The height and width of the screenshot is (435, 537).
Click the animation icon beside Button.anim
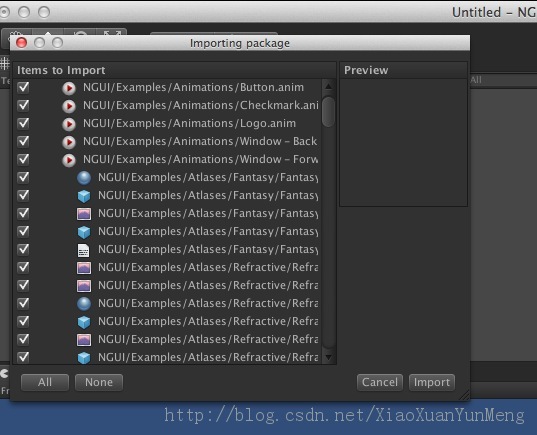click(x=69, y=88)
